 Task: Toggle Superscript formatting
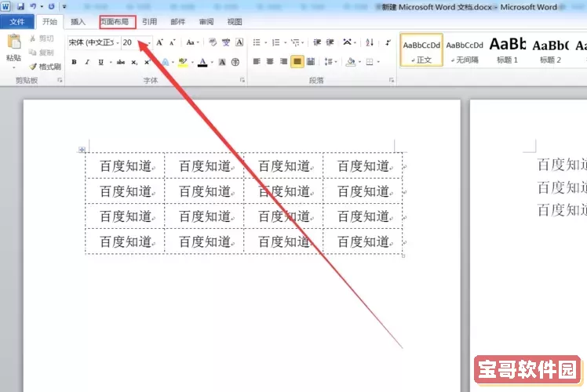click(x=147, y=62)
